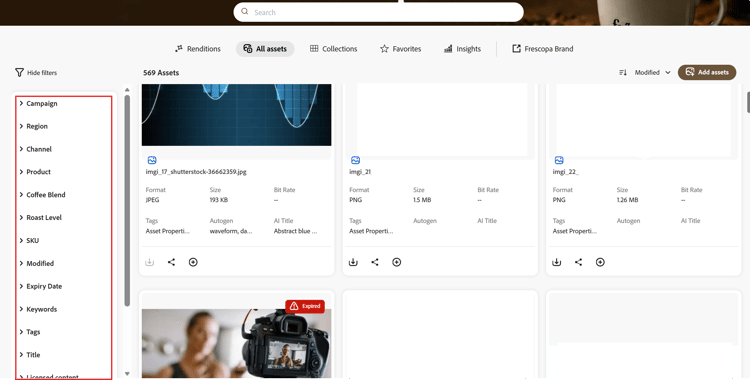The image size is (750, 380).
Task: Click add-to-collection icon on imgi_21 card
Action: tap(397, 262)
